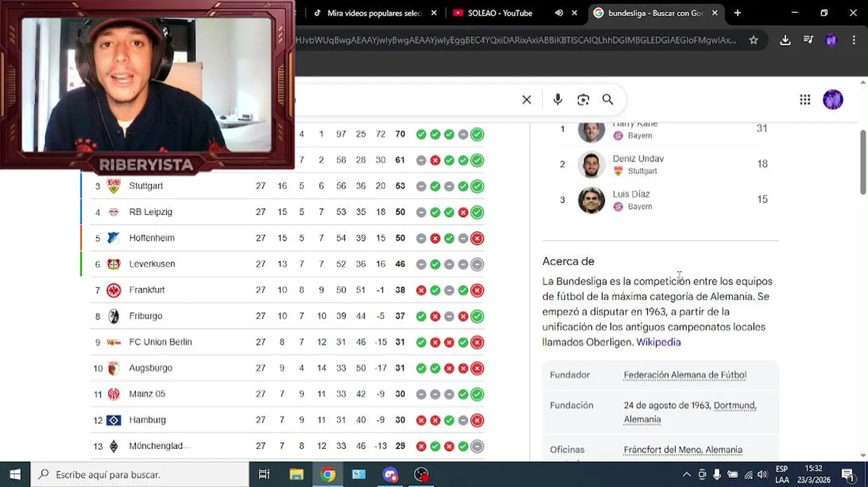868x487 pixels.
Task: Open Chrome media controls icon
Action: click(x=809, y=40)
